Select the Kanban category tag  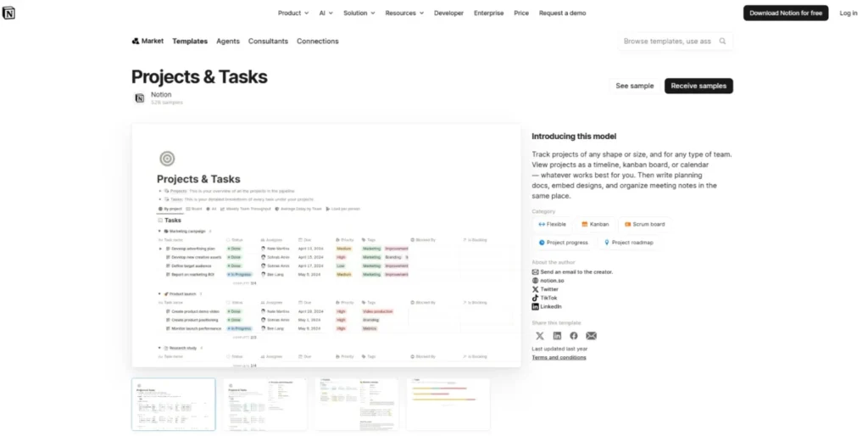[x=595, y=225]
